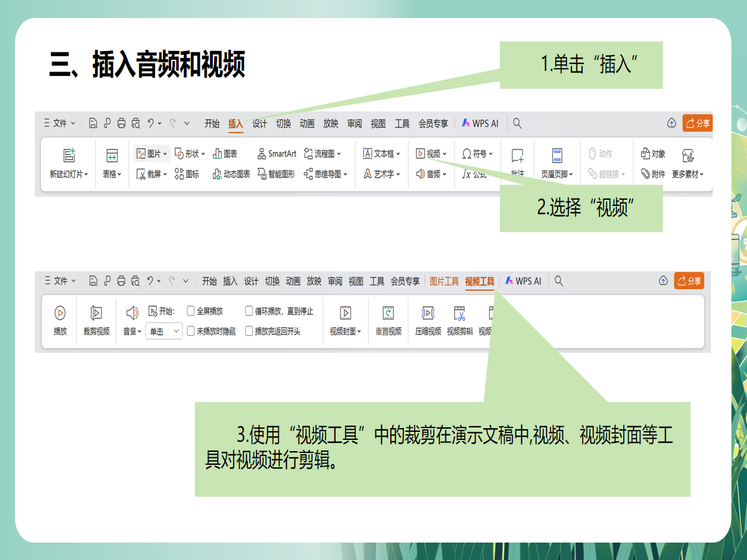Click the SmartArt button
This screenshot has width=747, height=560.
pos(276,154)
